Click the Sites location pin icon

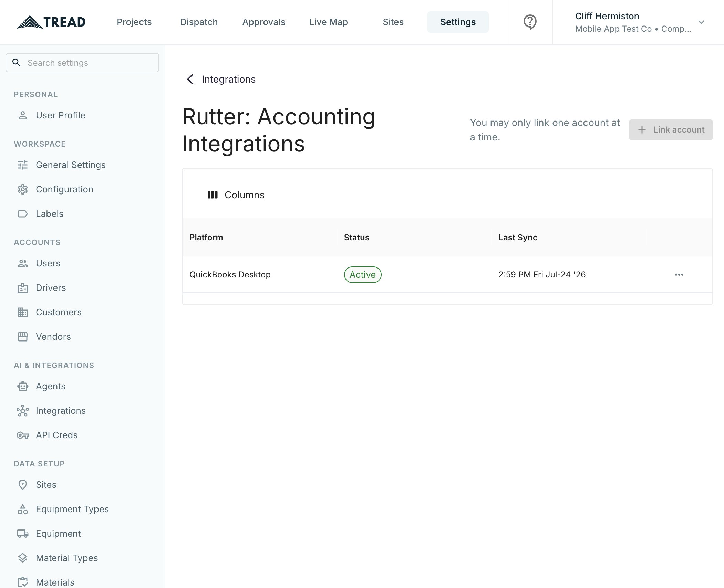click(x=23, y=485)
